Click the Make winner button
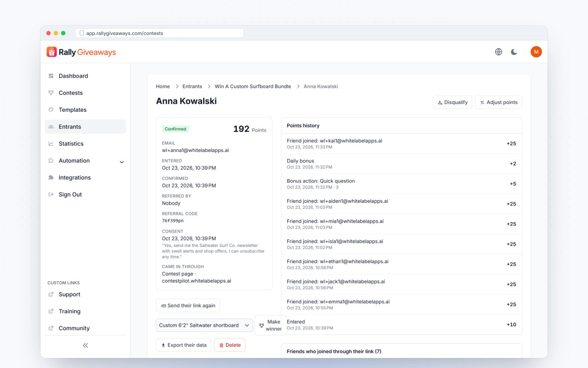The height and width of the screenshot is (368, 588). click(x=270, y=325)
